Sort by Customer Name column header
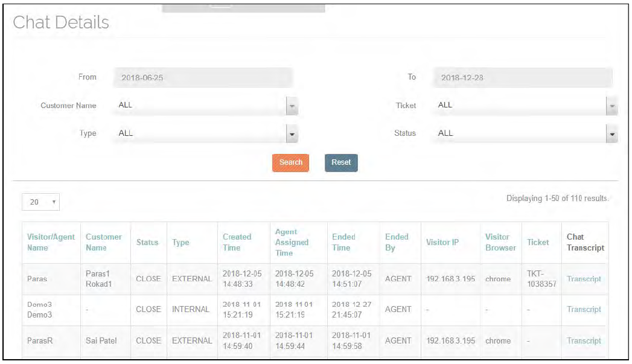This screenshot has height=364, width=632. point(103,242)
